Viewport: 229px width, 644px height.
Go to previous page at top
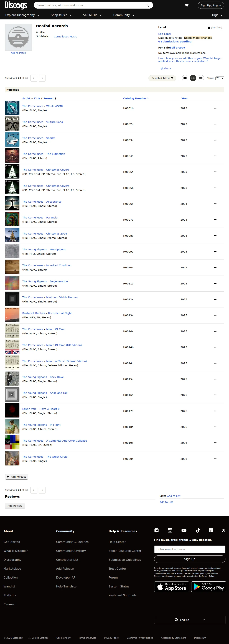pos(34,78)
